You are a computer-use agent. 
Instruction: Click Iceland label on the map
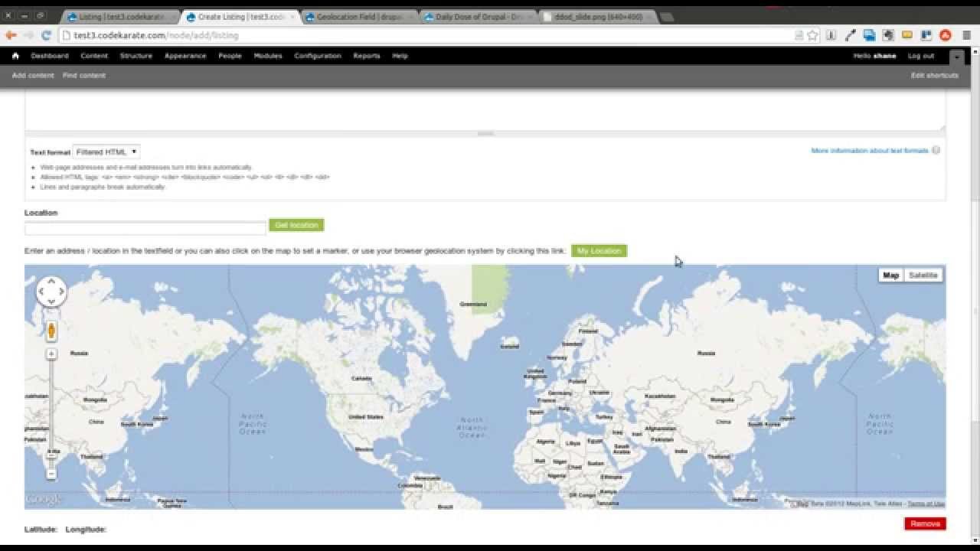pos(509,347)
